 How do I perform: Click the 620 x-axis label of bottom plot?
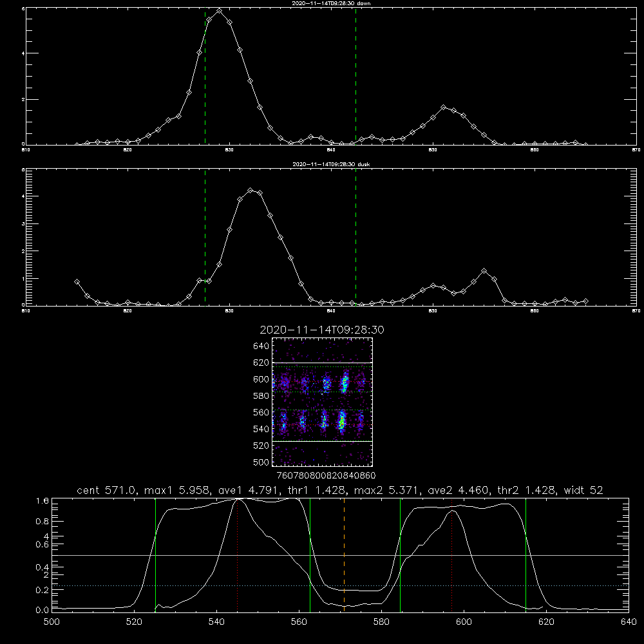coord(546,622)
